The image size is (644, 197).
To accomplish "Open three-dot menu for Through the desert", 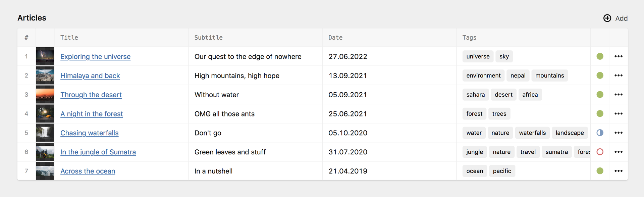I will point(619,95).
